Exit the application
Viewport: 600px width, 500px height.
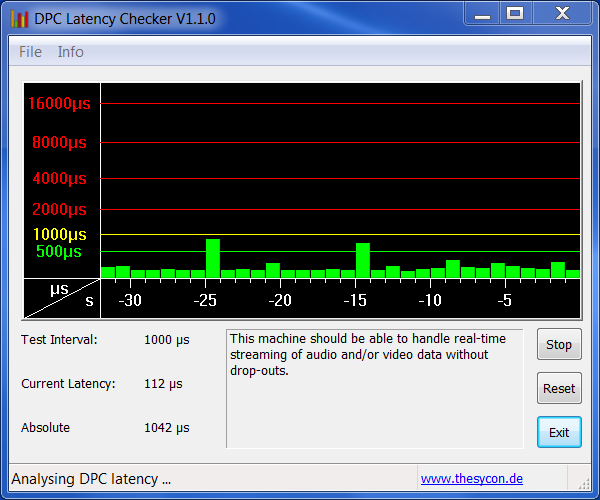click(559, 432)
